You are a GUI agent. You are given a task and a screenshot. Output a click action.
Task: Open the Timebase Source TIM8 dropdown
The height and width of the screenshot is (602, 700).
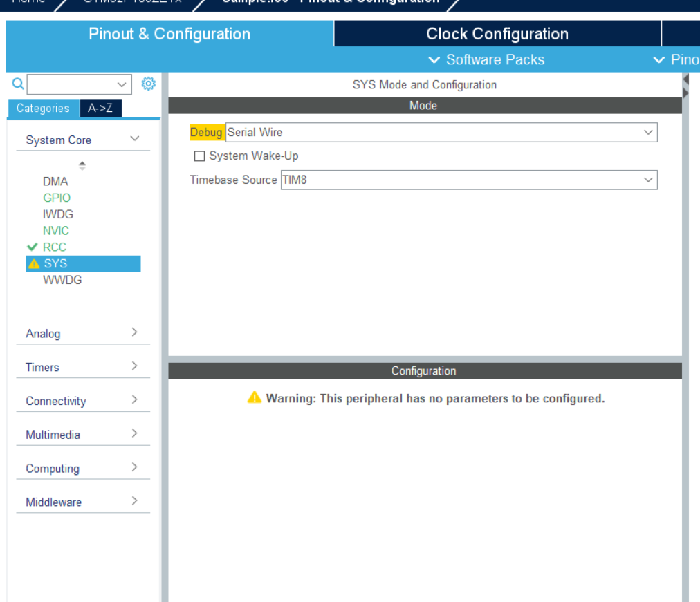(x=469, y=180)
